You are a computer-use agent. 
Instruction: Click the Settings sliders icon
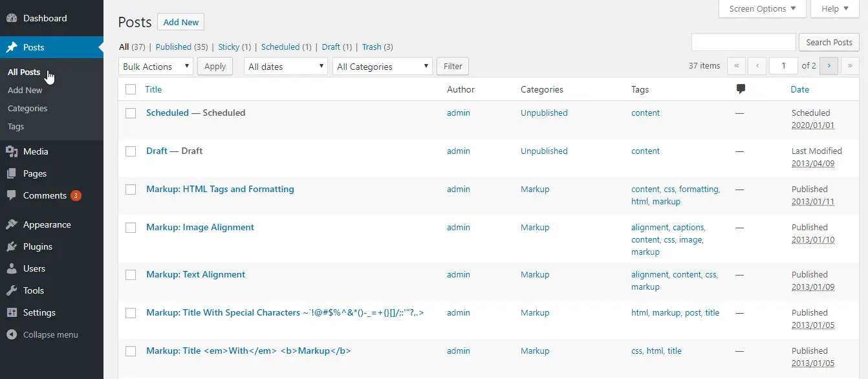click(x=12, y=312)
